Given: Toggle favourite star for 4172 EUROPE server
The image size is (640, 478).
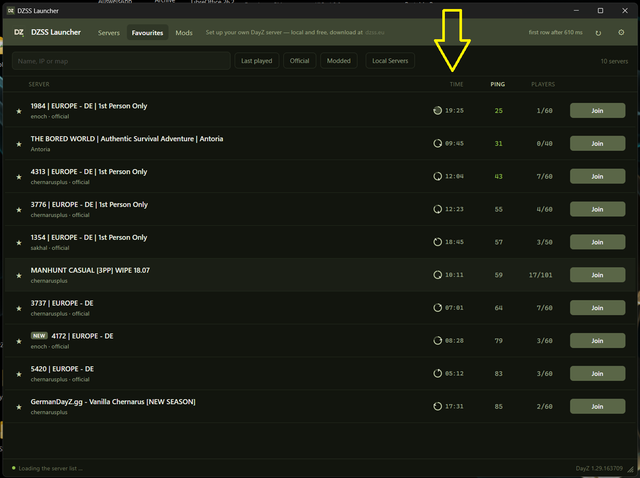Looking at the screenshot, I should click(19, 341).
